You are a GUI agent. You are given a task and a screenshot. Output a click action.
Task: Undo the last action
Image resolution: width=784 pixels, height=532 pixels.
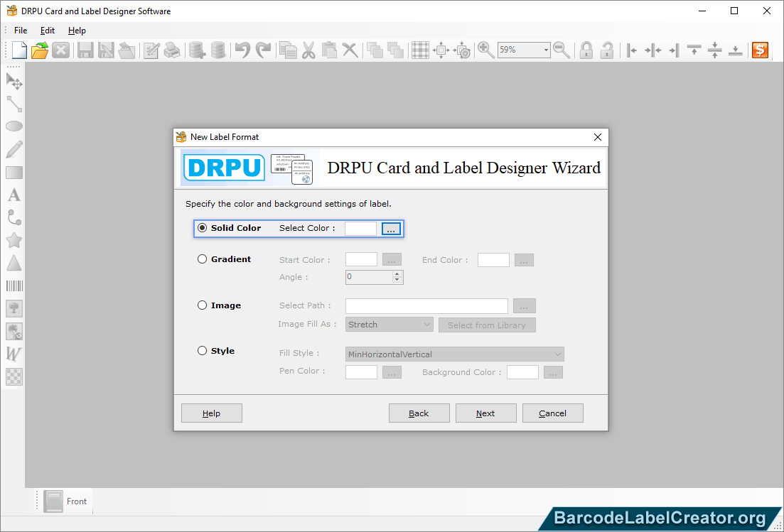pyautogui.click(x=242, y=50)
